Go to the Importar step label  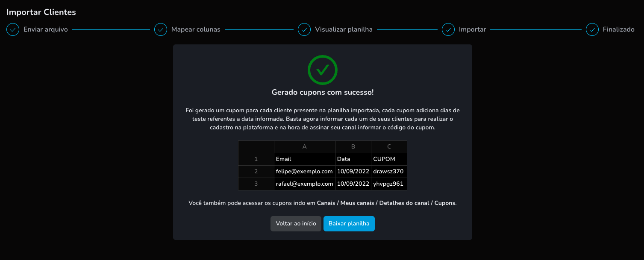[x=472, y=29]
